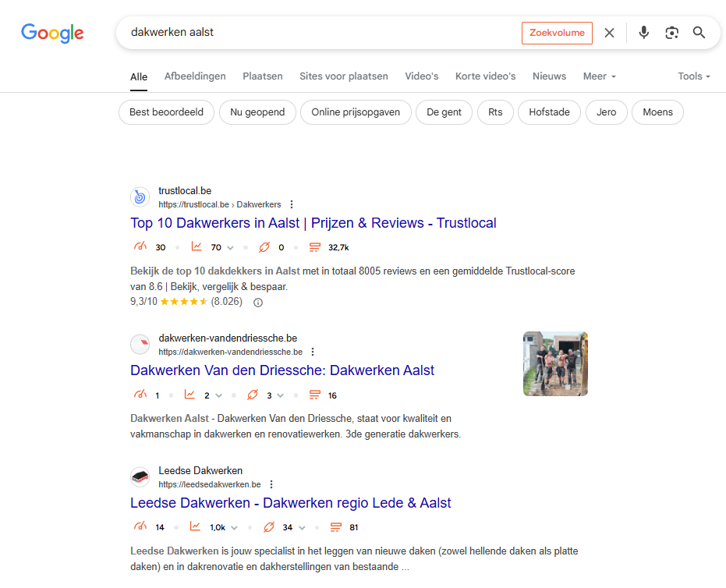Click the authority gauge icon beside 30
The width and height of the screenshot is (726, 588).
[x=140, y=246]
